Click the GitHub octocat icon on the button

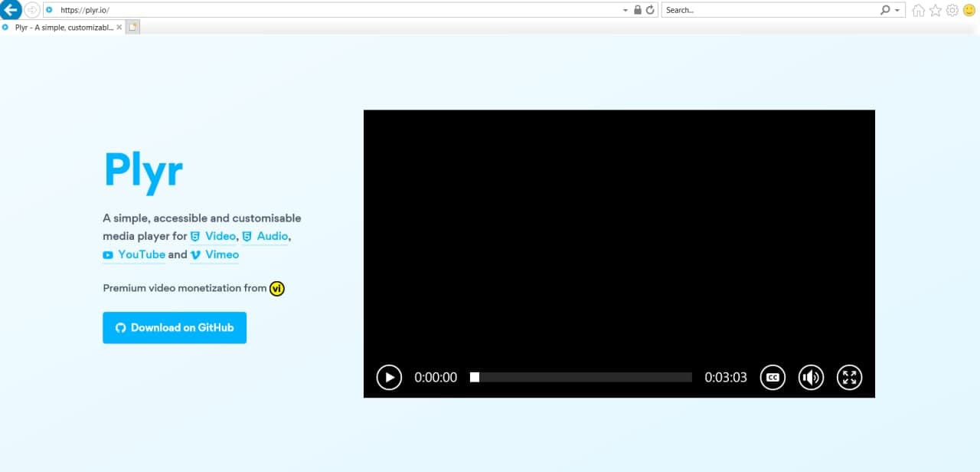[121, 327]
